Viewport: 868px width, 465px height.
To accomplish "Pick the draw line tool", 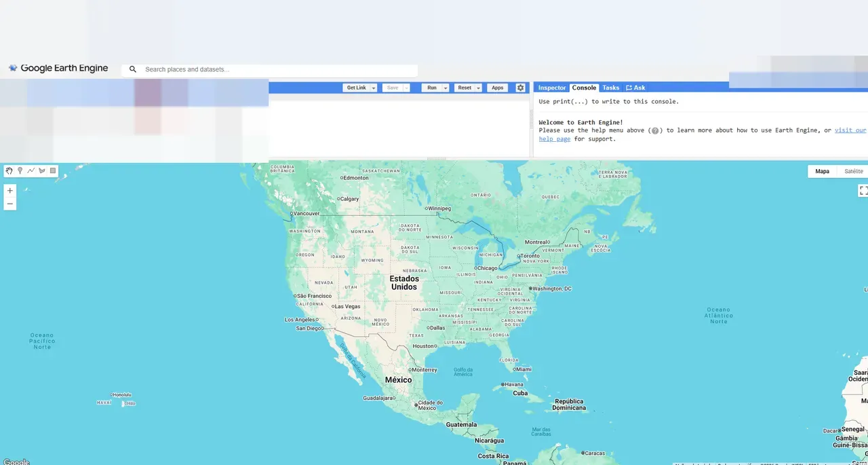I will point(31,170).
